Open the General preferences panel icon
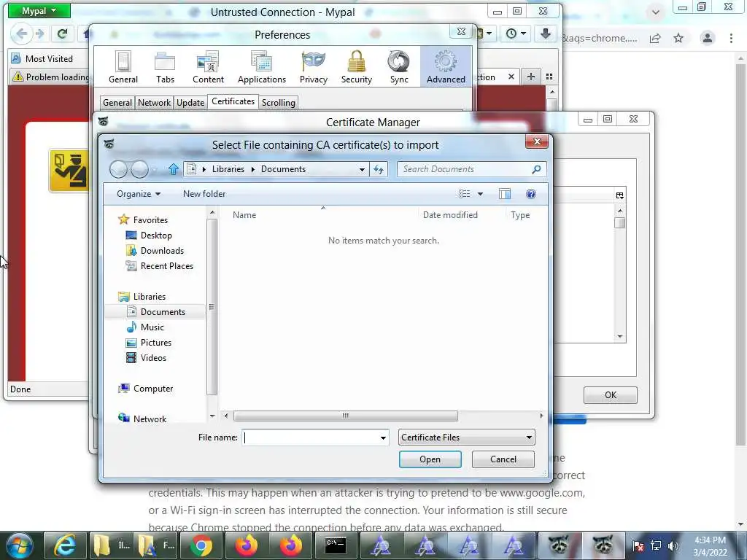 (x=123, y=67)
